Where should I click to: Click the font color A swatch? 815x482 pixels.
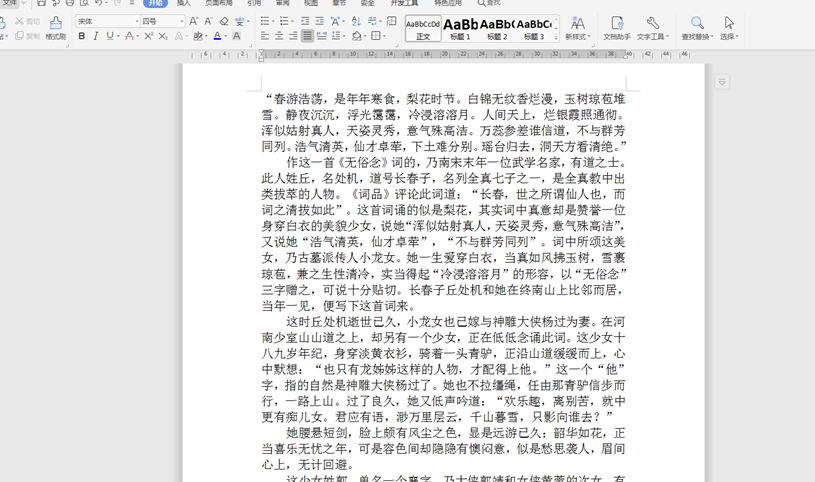coord(217,36)
